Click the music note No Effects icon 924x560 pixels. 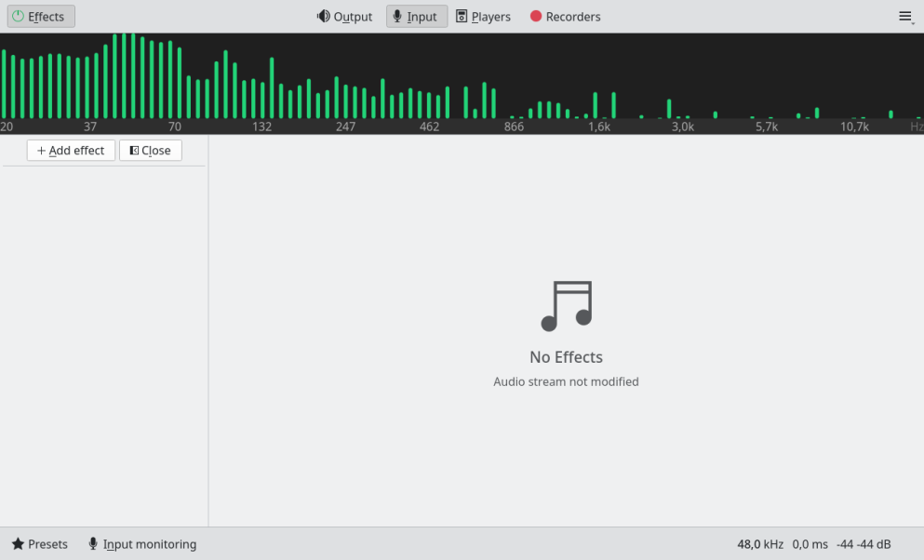[x=567, y=306]
